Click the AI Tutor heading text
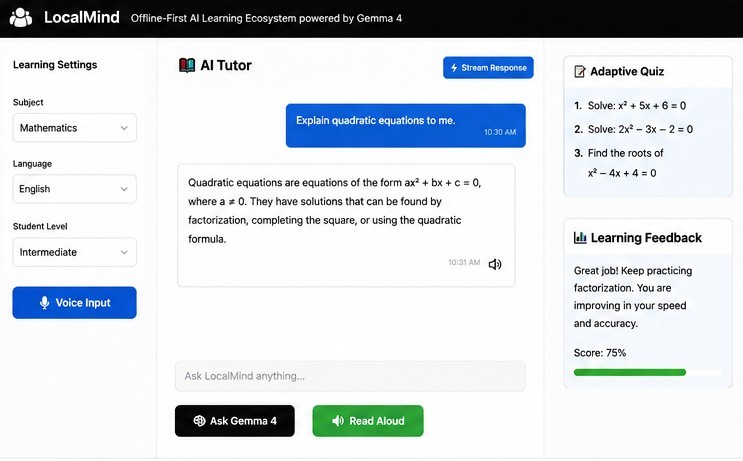Image resolution: width=743 pixels, height=461 pixels. click(226, 65)
